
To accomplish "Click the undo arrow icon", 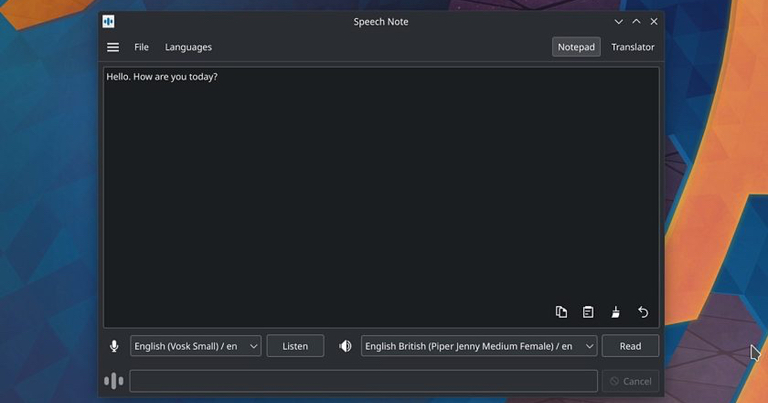I will point(643,312).
